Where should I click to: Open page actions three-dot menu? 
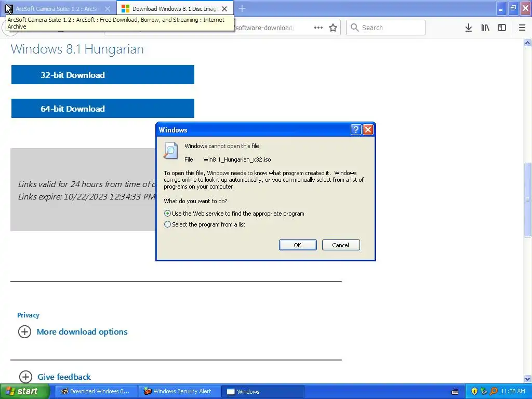pos(318,28)
